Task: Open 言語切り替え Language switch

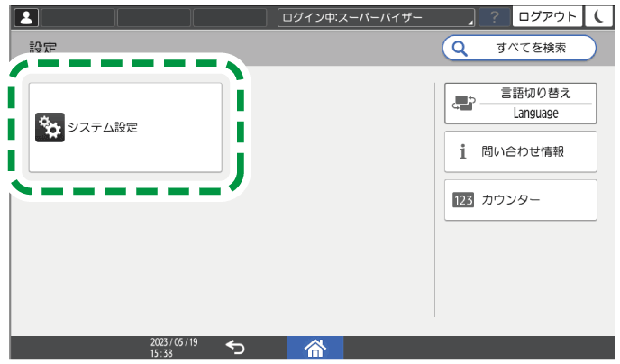Action: coord(520,103)
